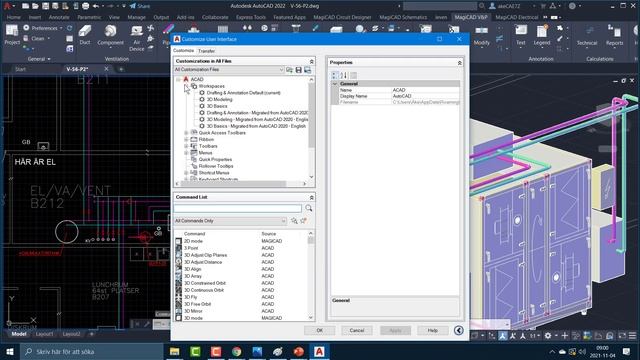The height and width of the screenshot is (360, 640).
Task: Expand the Quick Access Toolbars node
Action: point(186,133)
